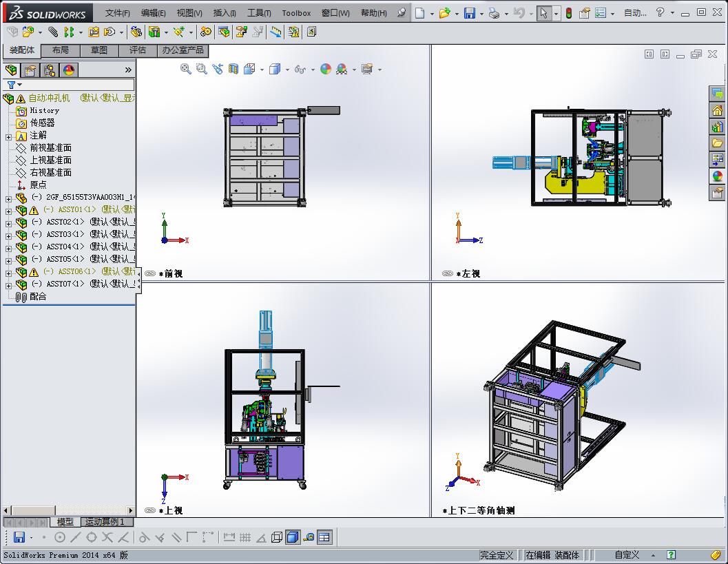Click the Open folder icon
Screen dimensions: 728x564
tap(445, 13)
